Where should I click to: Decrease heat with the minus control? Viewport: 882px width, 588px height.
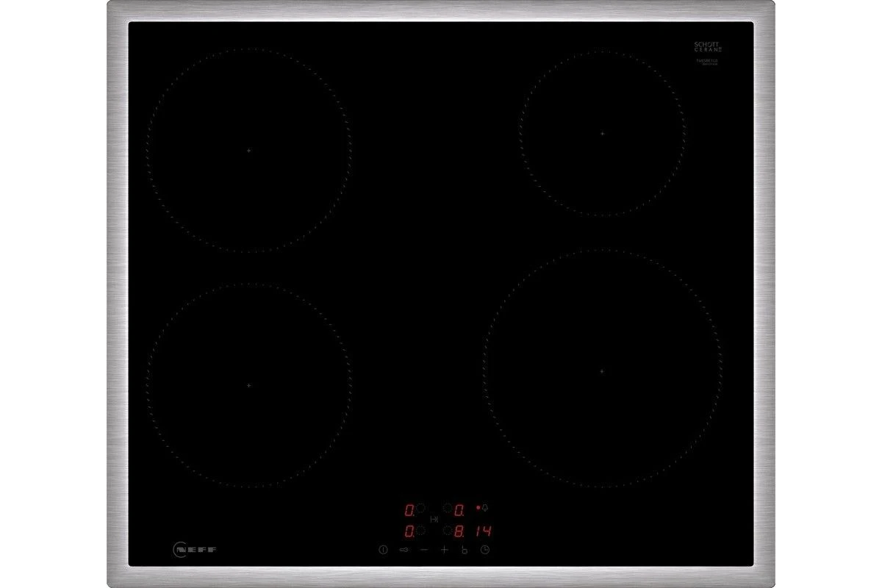click(x=424, y=549)
